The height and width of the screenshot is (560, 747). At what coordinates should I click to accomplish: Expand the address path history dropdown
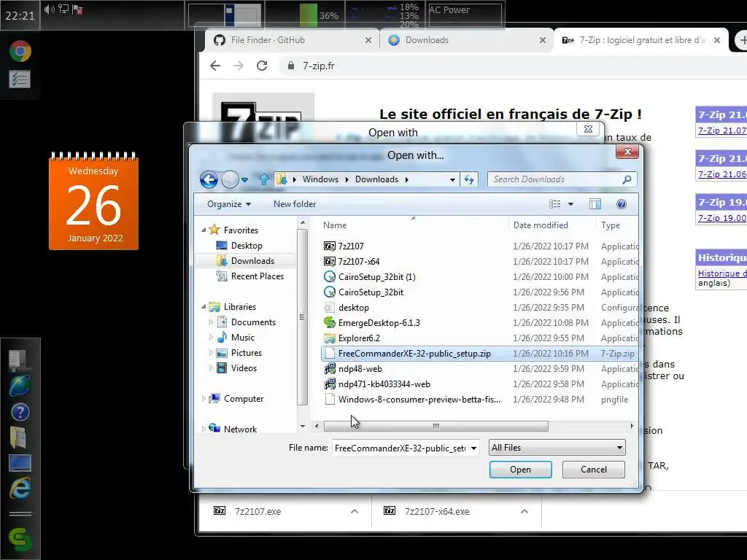coord(452,180)
